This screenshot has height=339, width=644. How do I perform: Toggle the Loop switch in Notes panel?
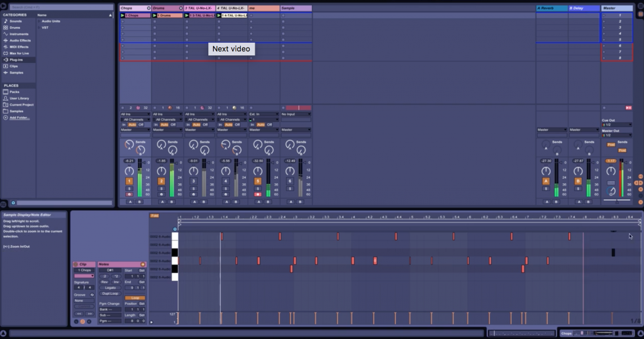point(135,297)
